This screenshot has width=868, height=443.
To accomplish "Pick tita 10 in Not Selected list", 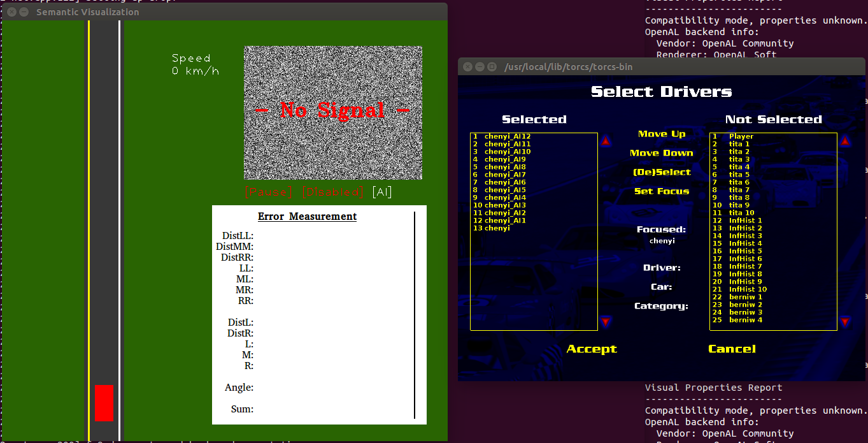I will [773, 213].
